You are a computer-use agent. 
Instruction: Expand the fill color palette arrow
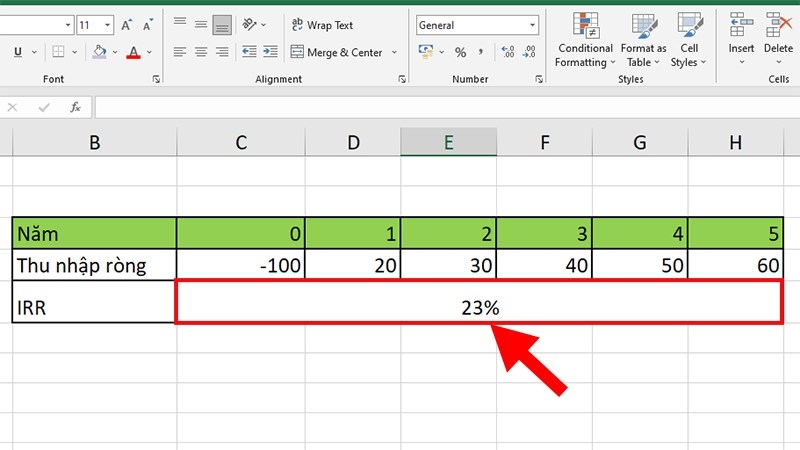[115, 52]
